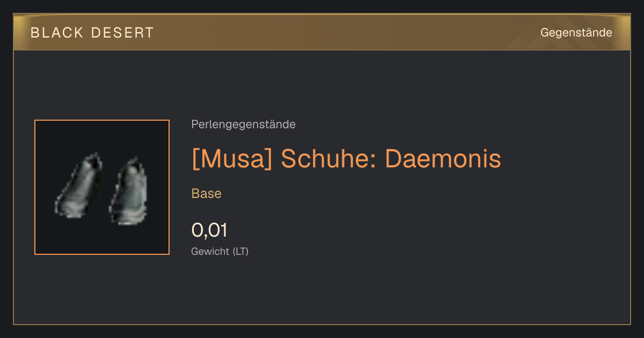The height and width of the screenshot is (338, 644).
Task: Click the [Musa] Schuhe: Daemonis title
Action: [346, 159]
